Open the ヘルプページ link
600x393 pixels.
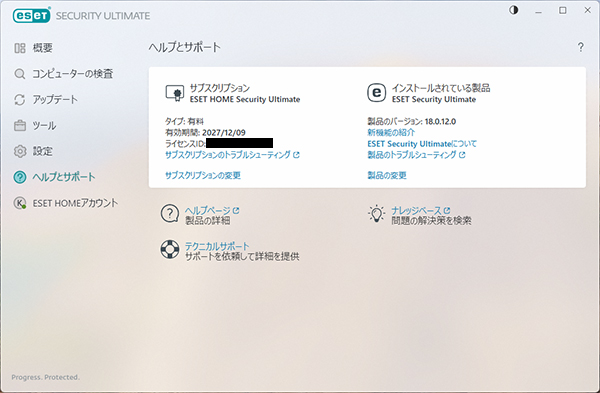[x=208, y=210]
